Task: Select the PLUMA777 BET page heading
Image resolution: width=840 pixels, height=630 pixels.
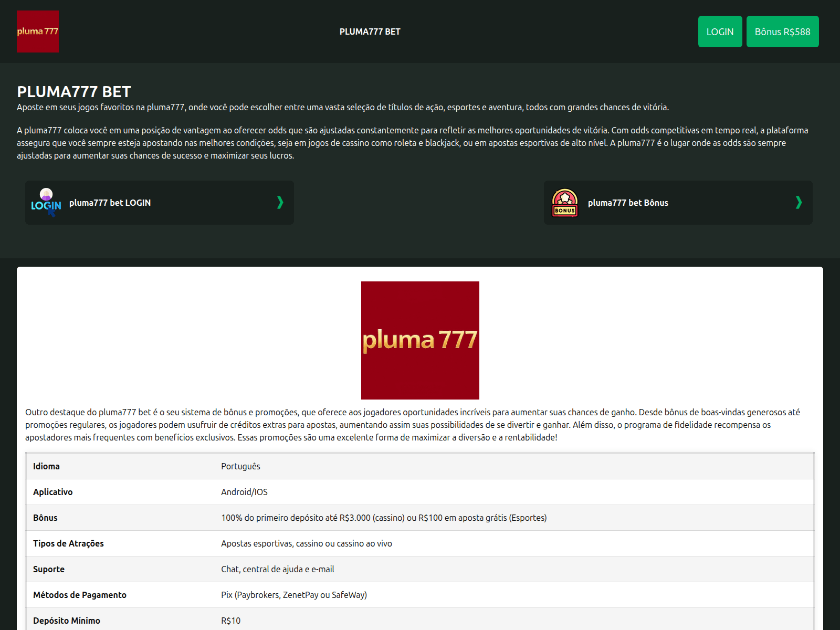Action: pyautogui.click(x=74, y=92)
